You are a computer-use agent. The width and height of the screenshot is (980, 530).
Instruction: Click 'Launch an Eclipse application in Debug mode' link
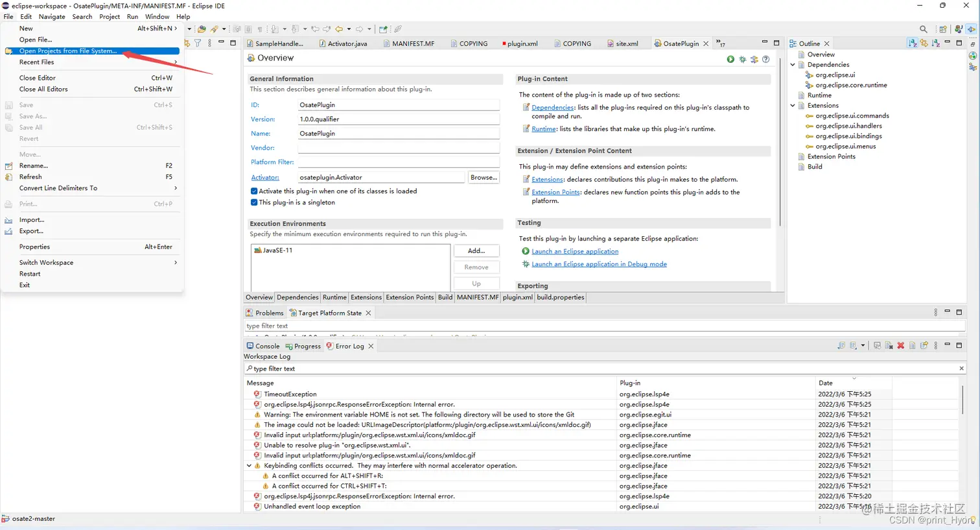click(599, 264)
